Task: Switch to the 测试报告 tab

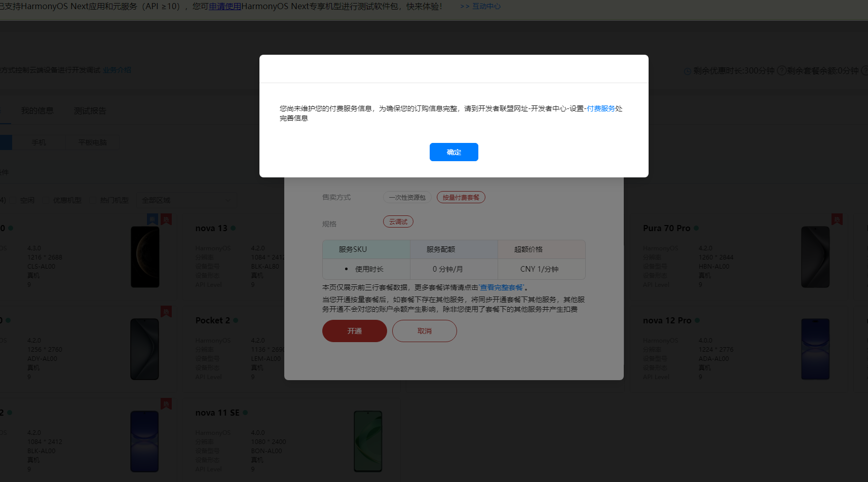Action: click(x=90, y=110)
